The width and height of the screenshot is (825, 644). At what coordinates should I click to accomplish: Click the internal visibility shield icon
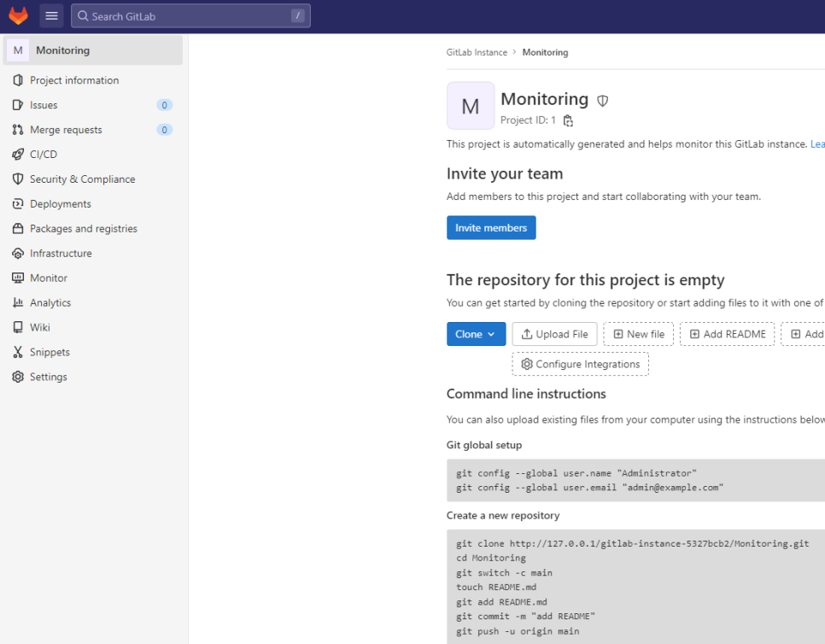pyautogui.click(x=602, y=101)
